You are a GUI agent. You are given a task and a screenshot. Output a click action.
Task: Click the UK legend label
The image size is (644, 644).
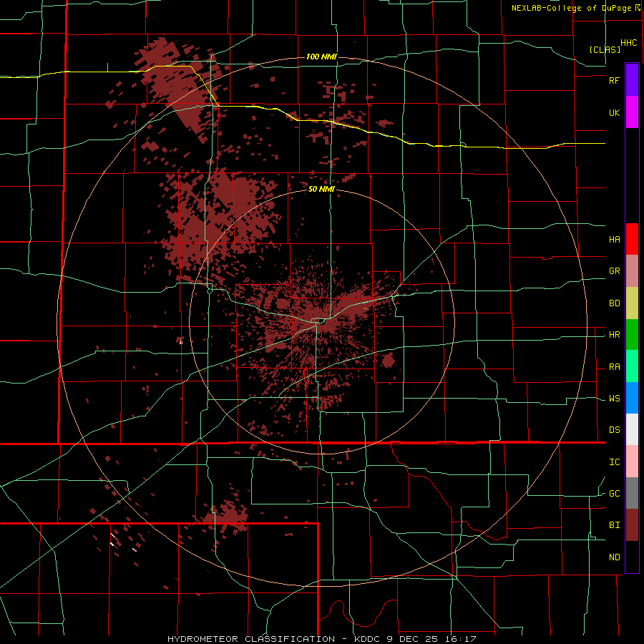(x=614, y=112)
